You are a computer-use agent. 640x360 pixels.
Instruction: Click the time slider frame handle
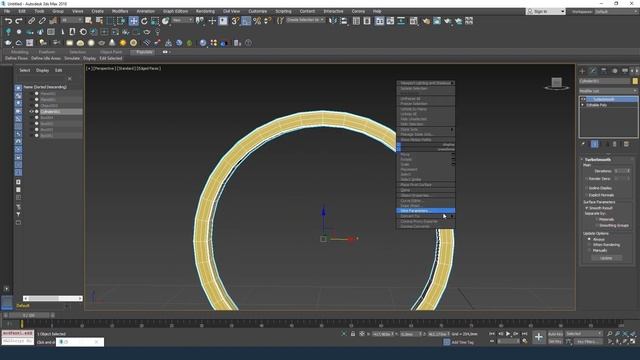click(29, 316)
